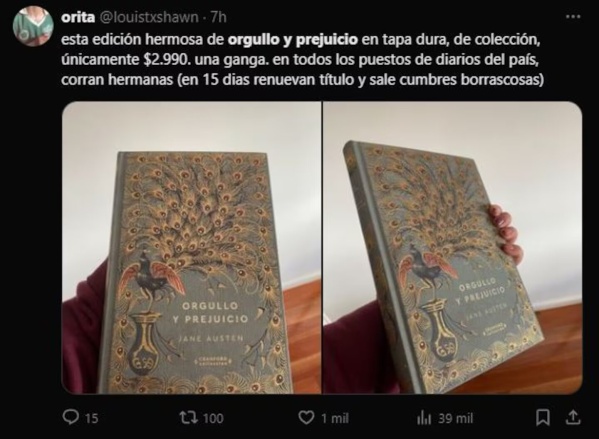
Task: Click the share upload arrow icon
Action: pyautogui.click(x=573, y=418)
